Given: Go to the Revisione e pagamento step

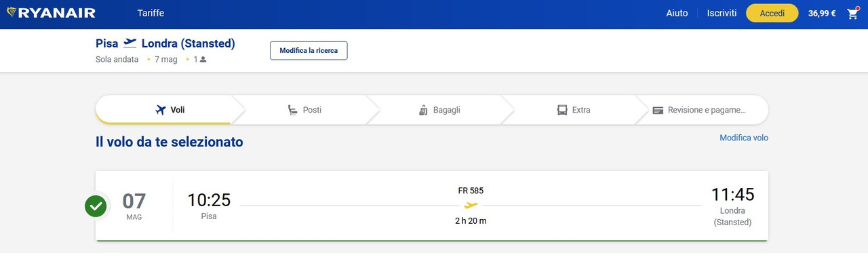Looking at the screenshot, I should (702, 110).
